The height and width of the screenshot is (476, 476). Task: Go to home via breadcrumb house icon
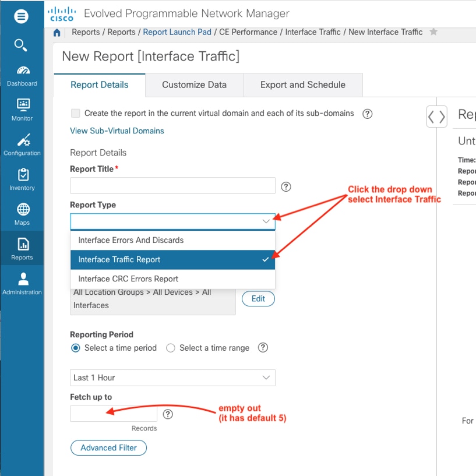click(57, 33)
